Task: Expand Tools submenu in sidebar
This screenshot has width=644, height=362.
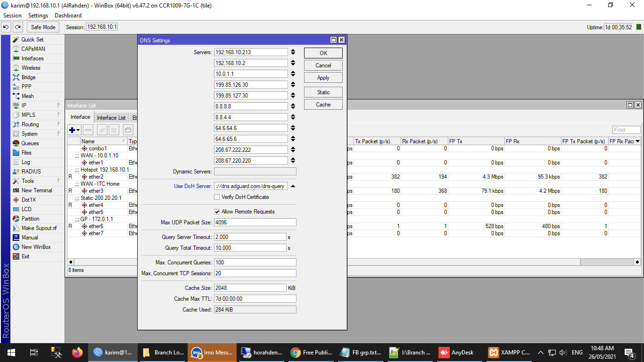Action: coord(59,181)
